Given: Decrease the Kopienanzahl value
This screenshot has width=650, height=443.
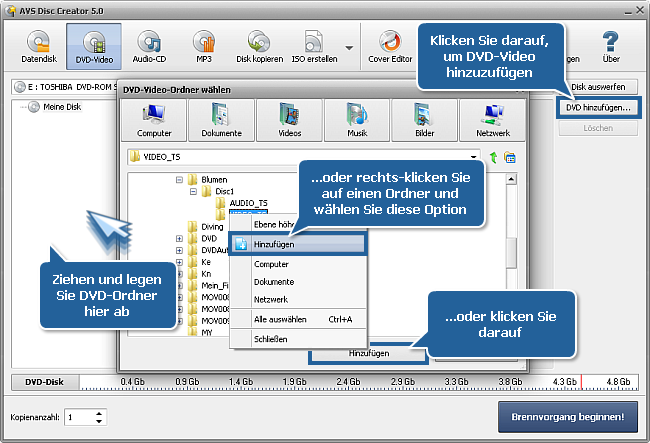Looking at the screenshot, I should 99,421.
